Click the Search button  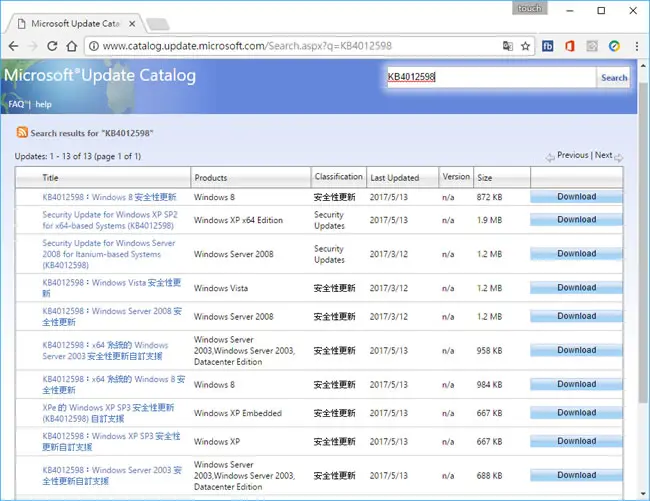point(614,77)
